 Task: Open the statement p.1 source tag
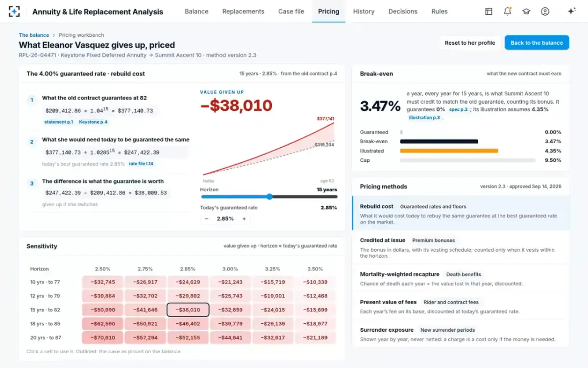pos(59,122)
